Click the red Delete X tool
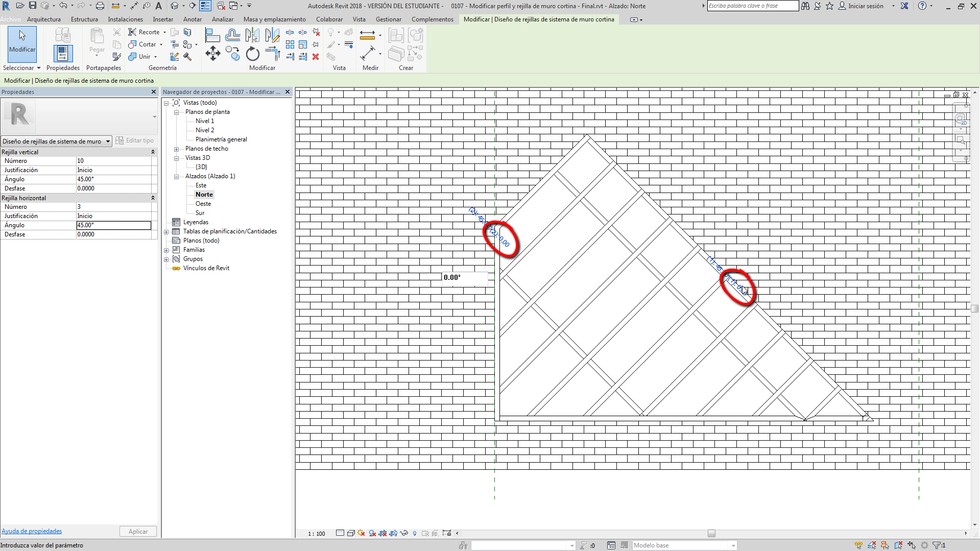 316,57
